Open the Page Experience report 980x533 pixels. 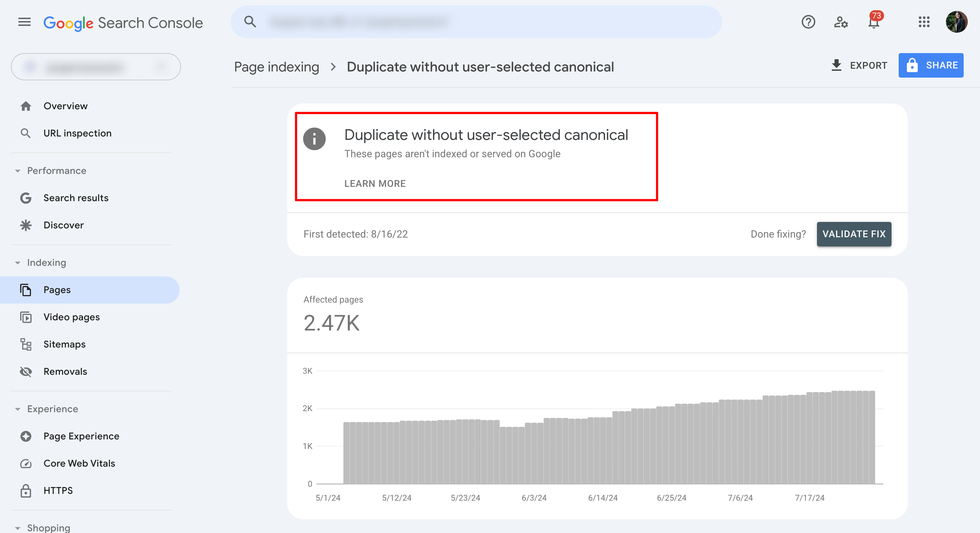tap(81, 436)
